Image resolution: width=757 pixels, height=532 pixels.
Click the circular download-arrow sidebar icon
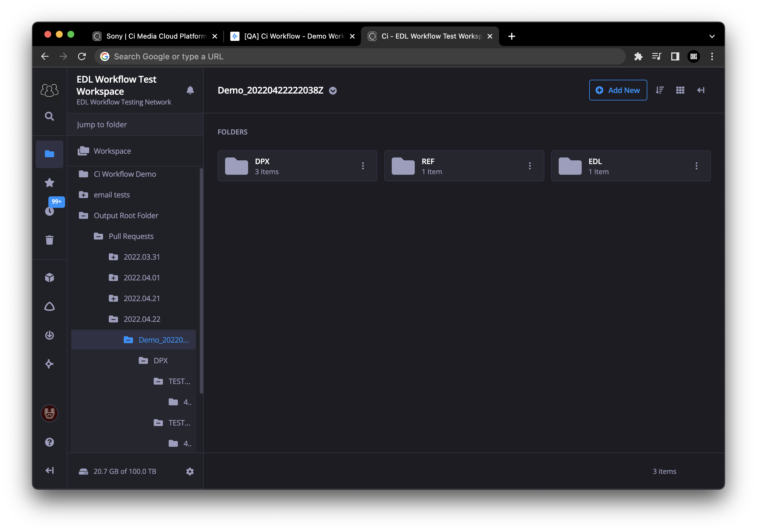(50, 335)
